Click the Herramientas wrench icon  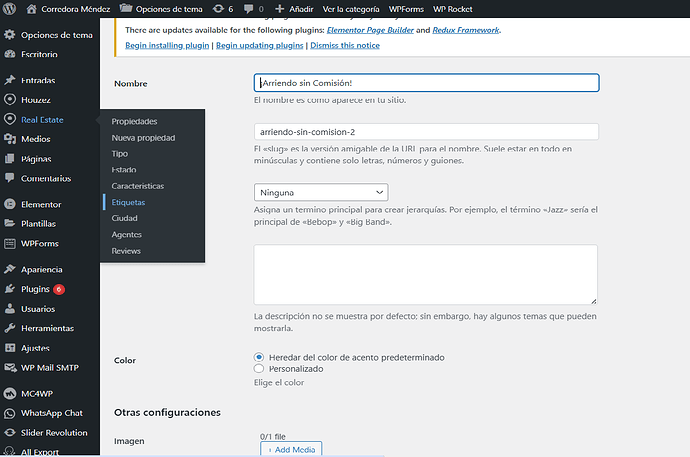click(x=10, y=328)
